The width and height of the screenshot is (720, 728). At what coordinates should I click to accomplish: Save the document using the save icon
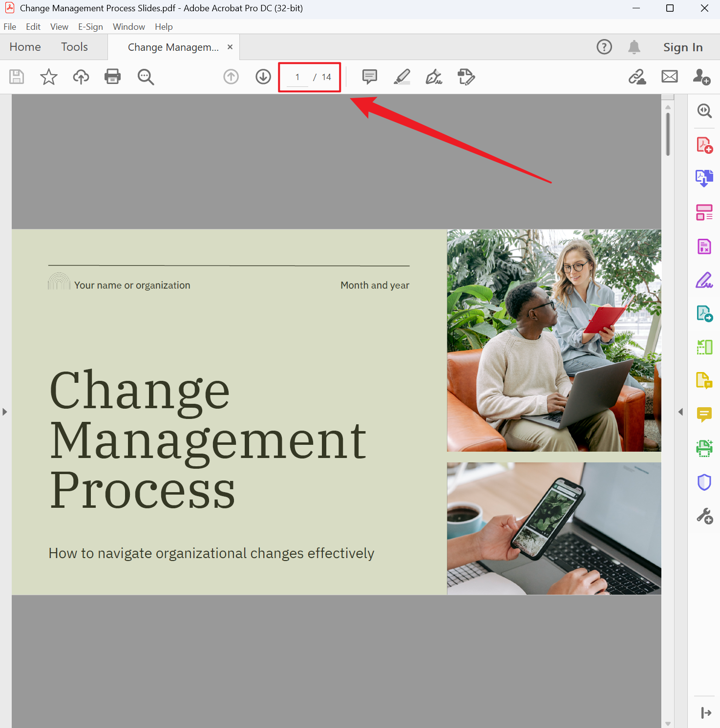point(16,77)
